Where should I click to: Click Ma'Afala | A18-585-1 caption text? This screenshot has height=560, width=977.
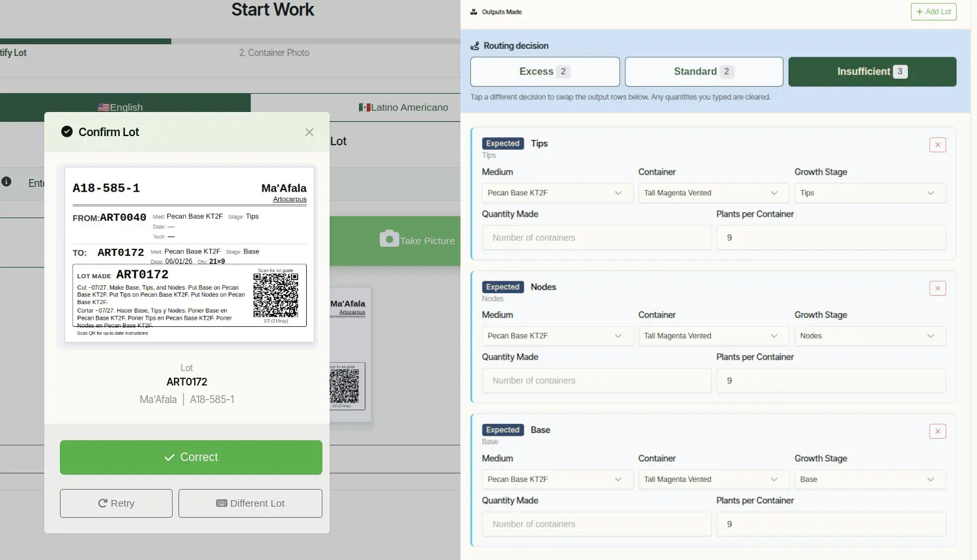187,400
